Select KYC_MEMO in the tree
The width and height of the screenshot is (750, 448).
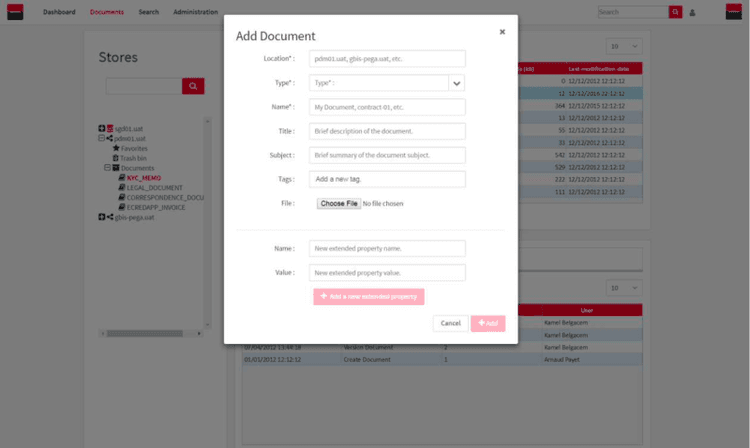tap(144, 178)
